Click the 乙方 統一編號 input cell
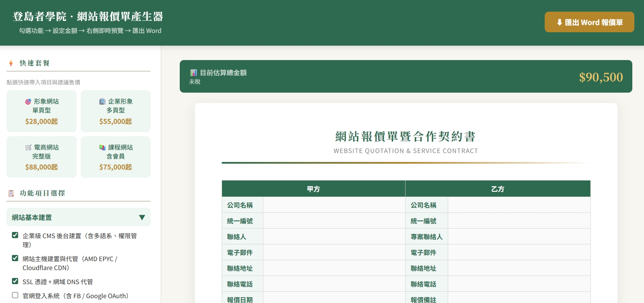644x303 pixels. (x=519, y=221)
